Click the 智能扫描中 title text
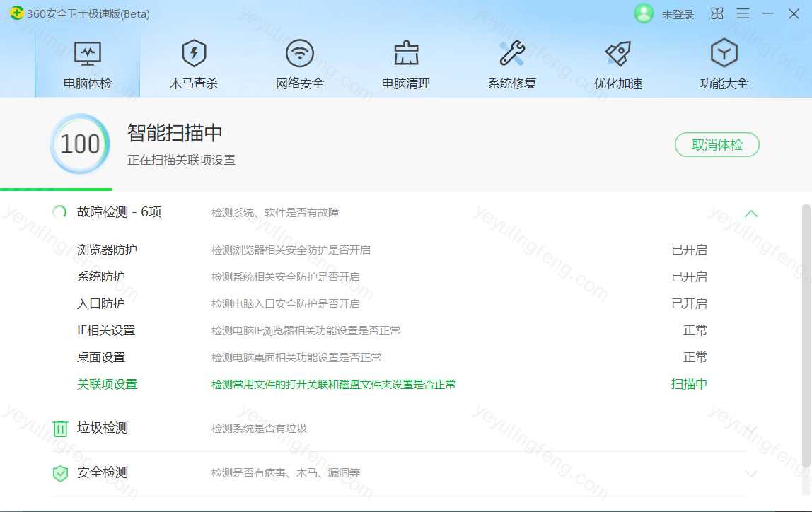The image size is (812, 512). click(x=175, y=133)
